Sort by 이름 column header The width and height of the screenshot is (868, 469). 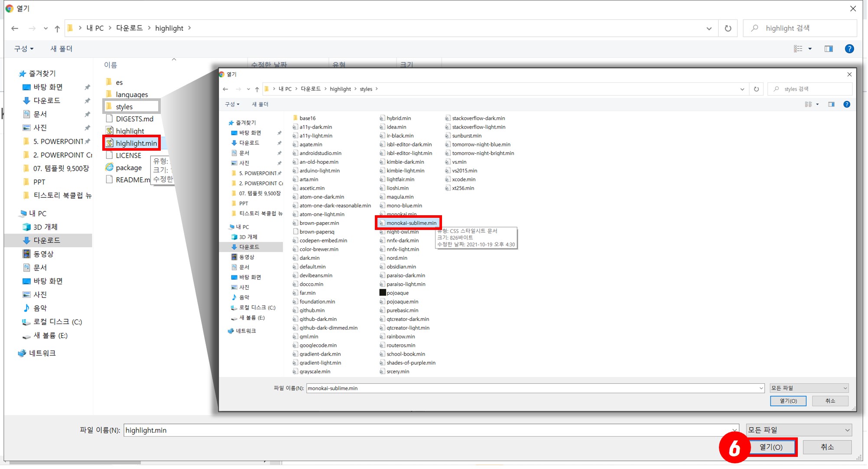(x=111, y=65)
